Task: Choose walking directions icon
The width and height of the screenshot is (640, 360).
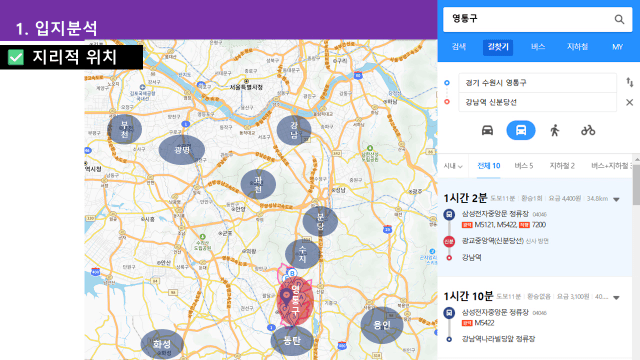Action: click(554, 131)
